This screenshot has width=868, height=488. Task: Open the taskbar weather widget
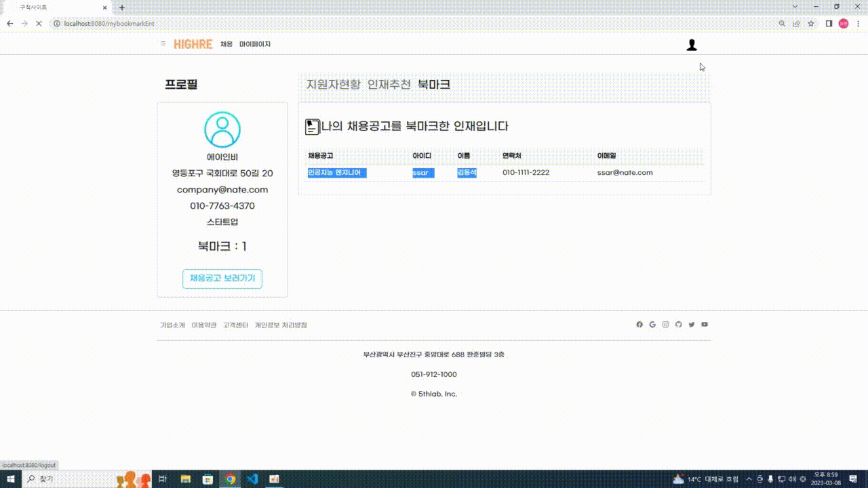[705, 479]
